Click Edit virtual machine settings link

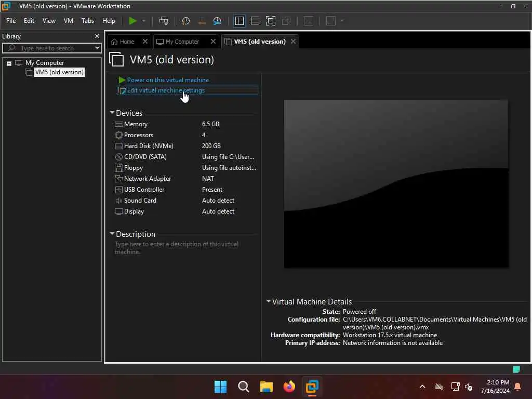[x=166, y=90]
